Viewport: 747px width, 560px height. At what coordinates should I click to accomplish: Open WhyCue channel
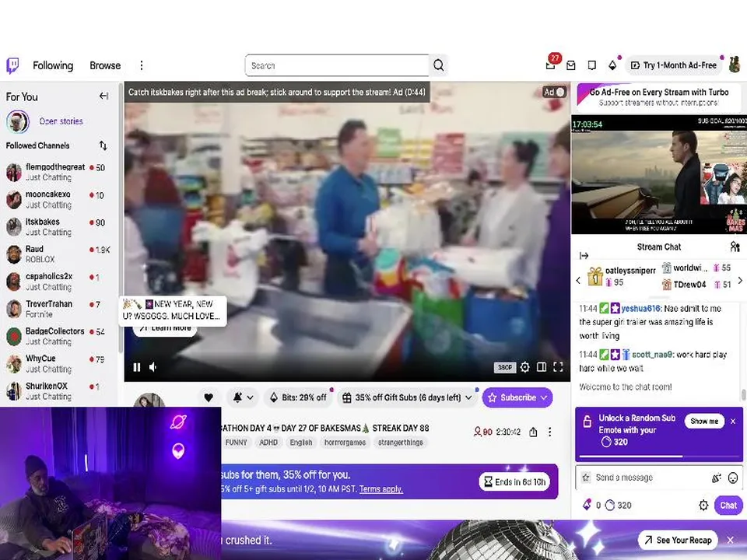click(x=58, y=364)
